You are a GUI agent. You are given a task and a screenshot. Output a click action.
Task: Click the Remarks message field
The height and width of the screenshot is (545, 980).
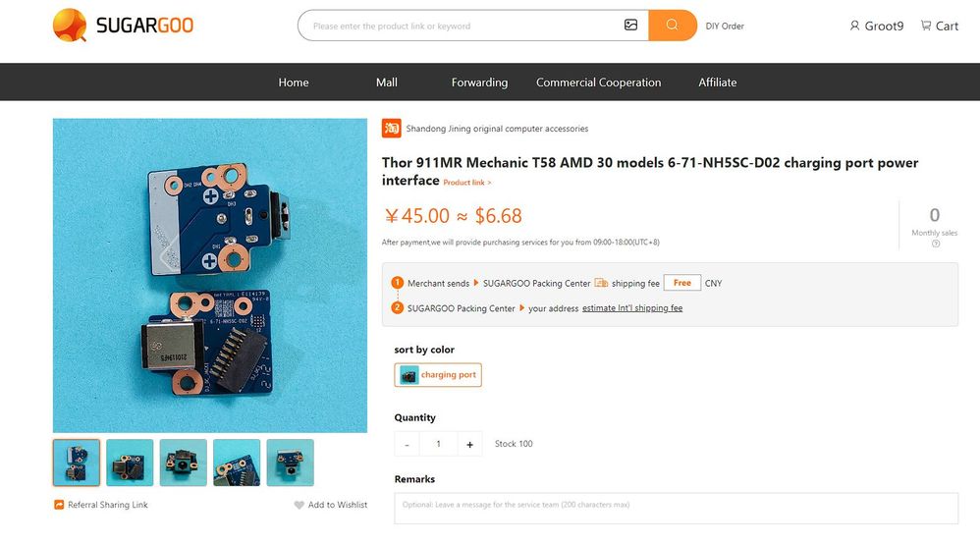tap(676, 508)
